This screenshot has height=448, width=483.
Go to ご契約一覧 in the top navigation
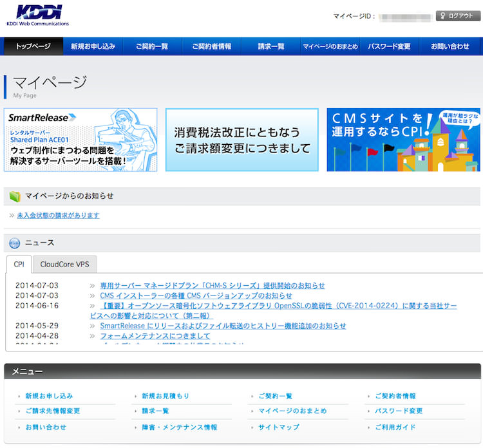tap(152, 46)
